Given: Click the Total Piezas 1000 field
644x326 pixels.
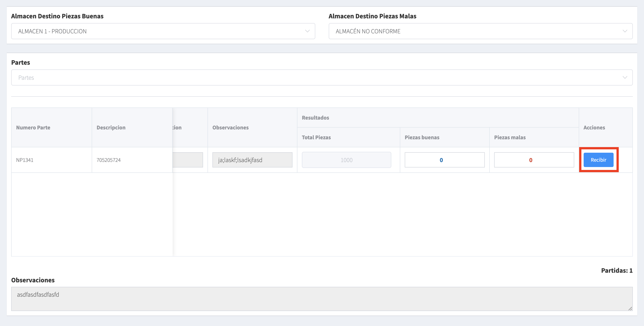Looking at the screenshot, I should pyautogui.click(x=346, y=160).
